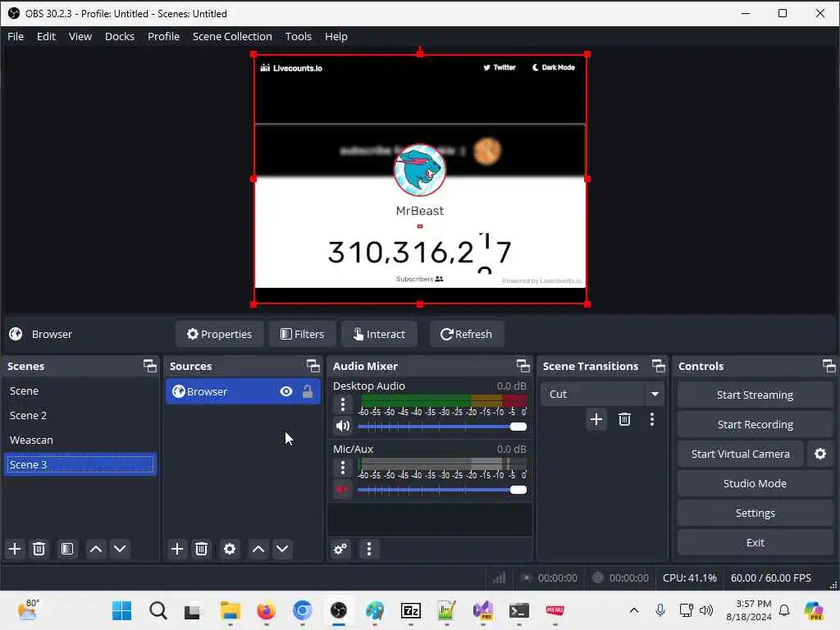This screenshot has width=840, height=630.
Task: Click the Properties button
Action: click(x=220, y=335)
